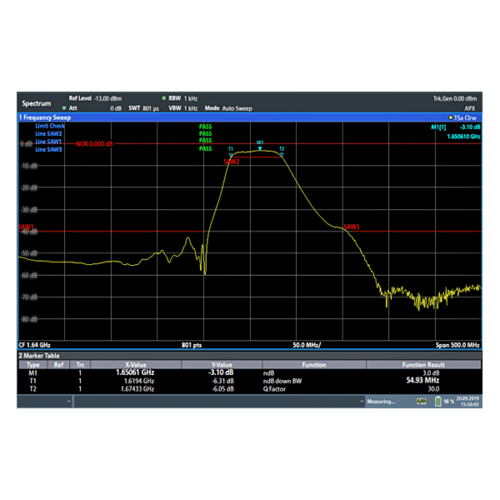Select the 2 Marker Table title bar
This screenshot has width=500, height=500.
click(39, 356)
